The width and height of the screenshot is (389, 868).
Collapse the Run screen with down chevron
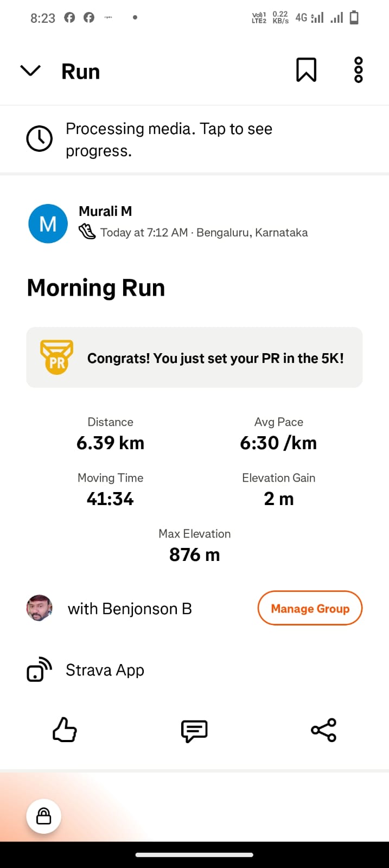[x=30, y=71]
